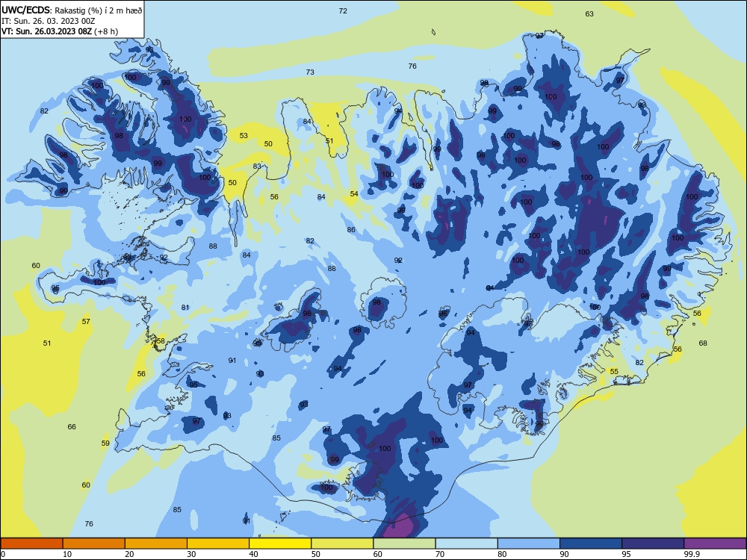Screen dimensions: 747x560
Task: Select the orange 10–20 legend swatch
Action: [x=94, y=544]
